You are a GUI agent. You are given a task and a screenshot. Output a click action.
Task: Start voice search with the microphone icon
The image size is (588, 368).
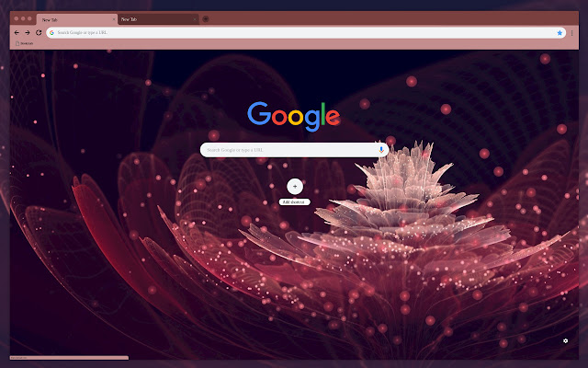pos(381,150)
